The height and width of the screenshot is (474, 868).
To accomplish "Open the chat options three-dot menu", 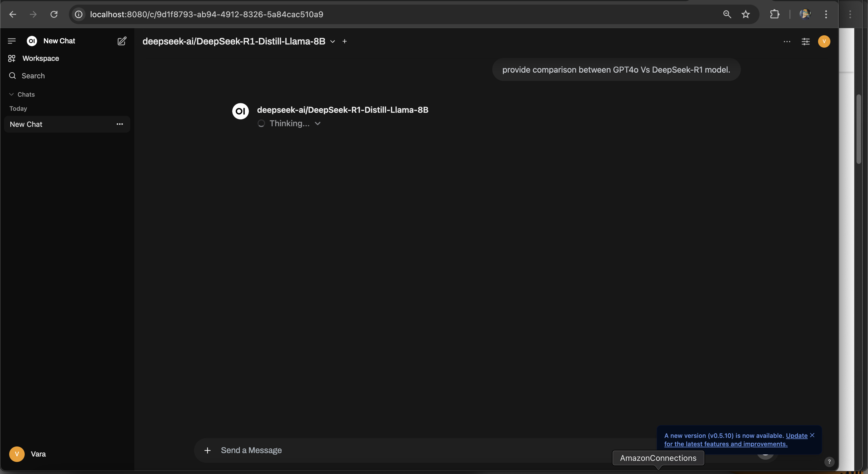I will pyautogui.click(x=787, y=41).
